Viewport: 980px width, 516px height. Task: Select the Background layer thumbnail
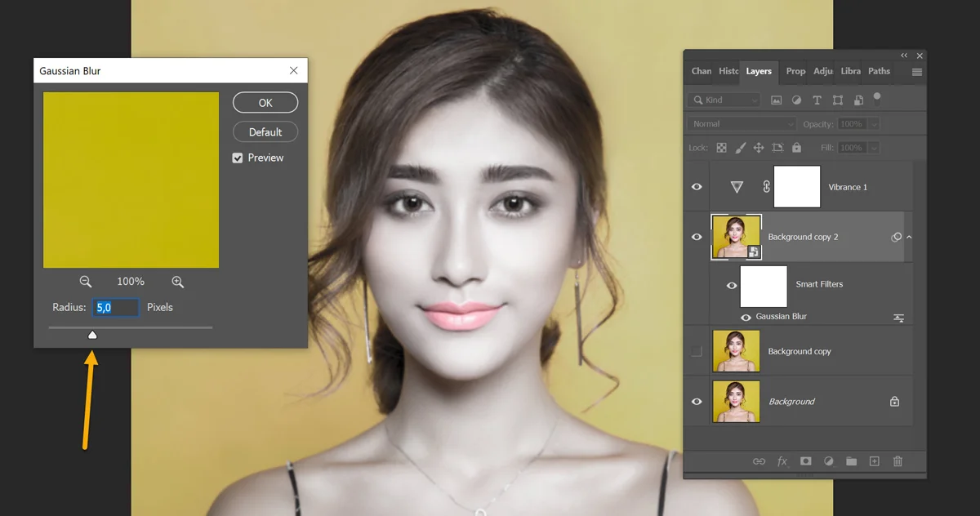737,402
